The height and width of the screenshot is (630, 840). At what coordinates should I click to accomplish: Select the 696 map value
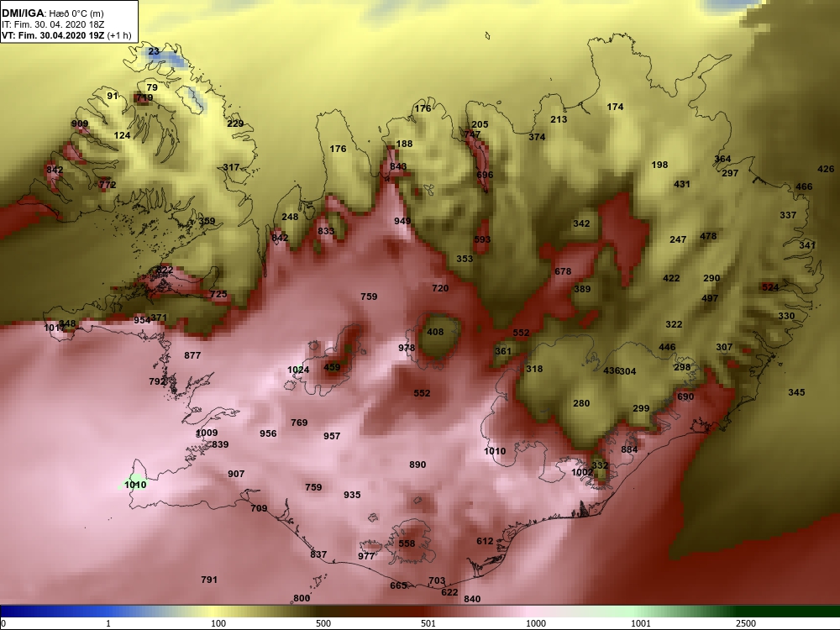tap(485, 175)
